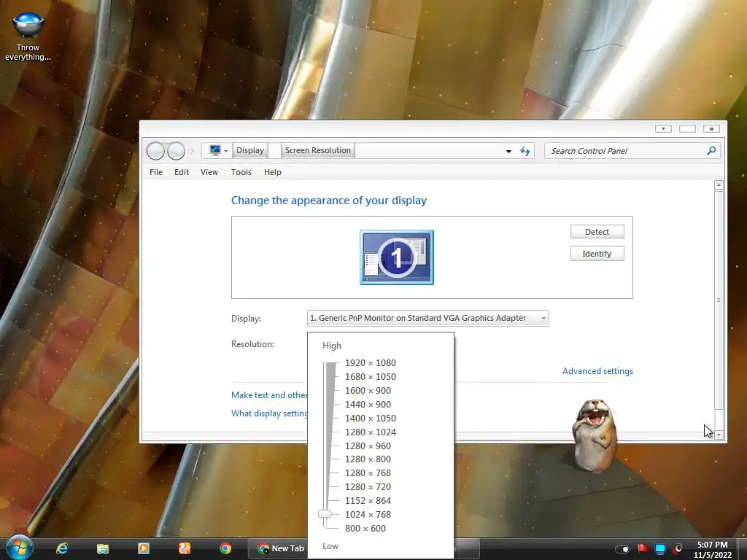747x560 pixels.
Task: Click the Identify button
Action: (x=597, y=254)
